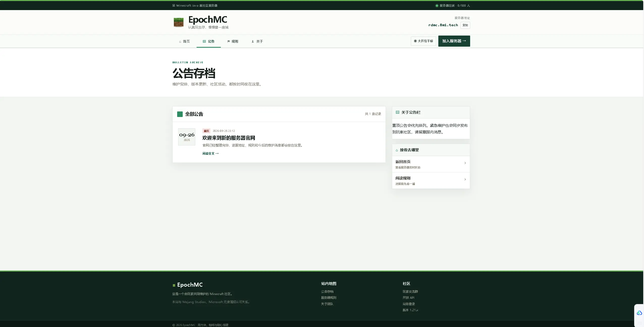The height and width of the screenshot is (327, 644).
Task: Open footer link 服务器规则
Action: [x=329, y=298]
